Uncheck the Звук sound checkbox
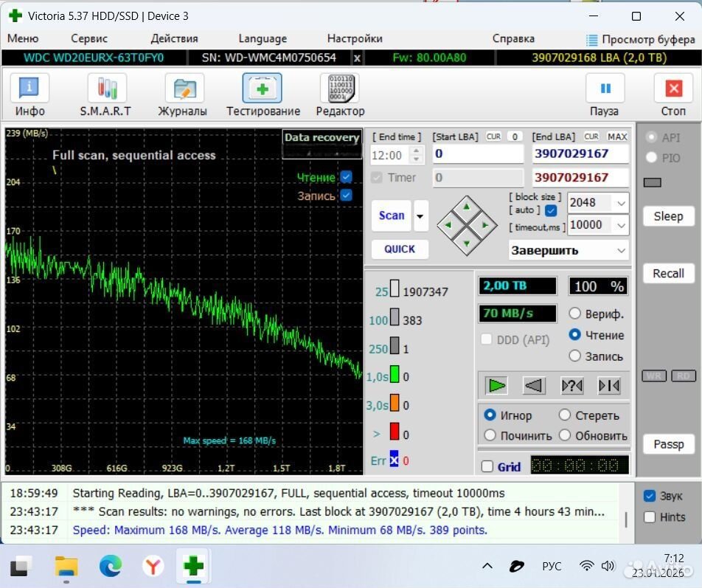The image size is (702, 588). pos(650,496)
